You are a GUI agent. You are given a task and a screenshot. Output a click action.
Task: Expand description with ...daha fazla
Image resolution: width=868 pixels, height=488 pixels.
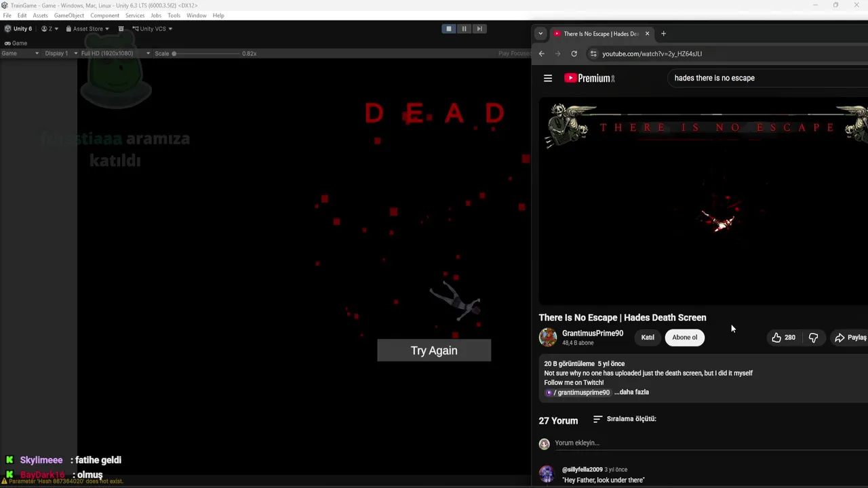(x=631, y=392)
